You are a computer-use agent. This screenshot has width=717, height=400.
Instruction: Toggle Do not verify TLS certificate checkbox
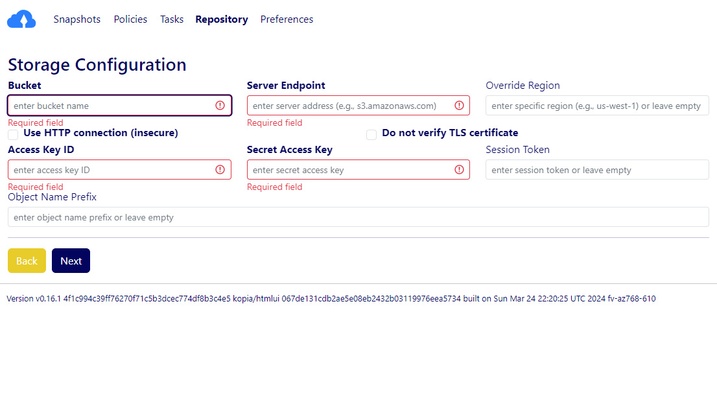[372, 133]
